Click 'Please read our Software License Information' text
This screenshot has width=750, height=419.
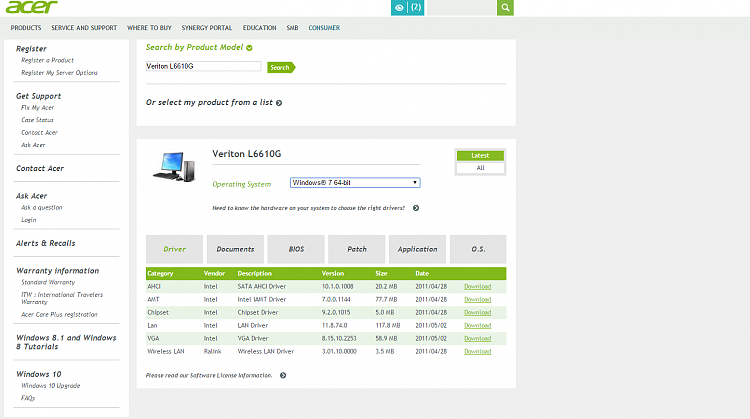click(209, 375)
